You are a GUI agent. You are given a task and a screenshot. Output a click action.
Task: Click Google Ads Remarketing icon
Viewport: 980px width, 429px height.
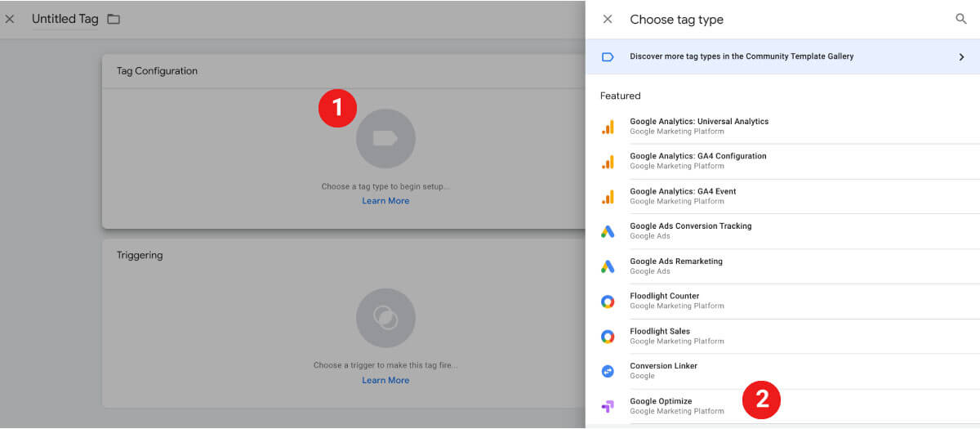click(608, 266)
